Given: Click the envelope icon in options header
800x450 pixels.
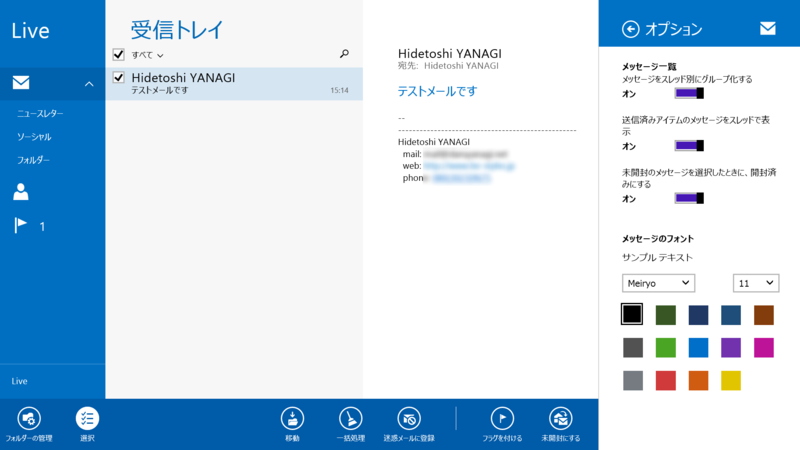Looking at the screenshot, I should coord(768,29).
